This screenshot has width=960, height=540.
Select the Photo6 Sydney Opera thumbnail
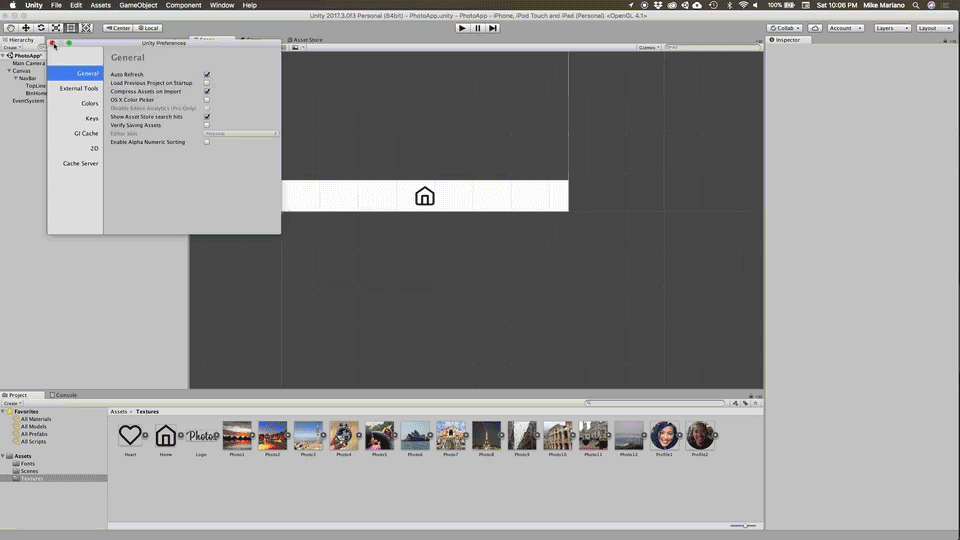(x=415, y=435)
